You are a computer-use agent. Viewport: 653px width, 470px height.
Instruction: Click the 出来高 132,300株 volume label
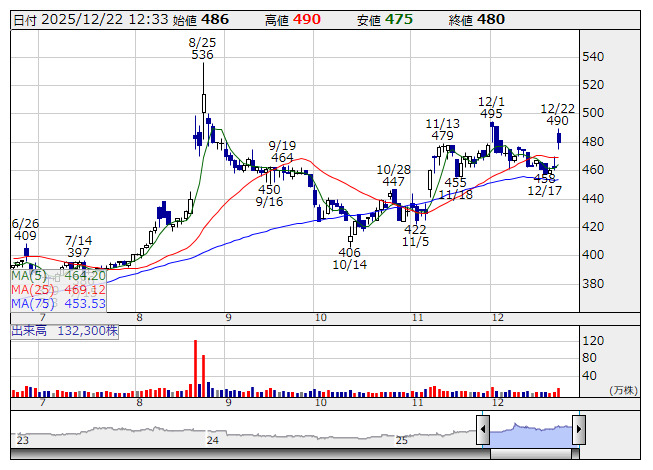click(x=65, y=331)
